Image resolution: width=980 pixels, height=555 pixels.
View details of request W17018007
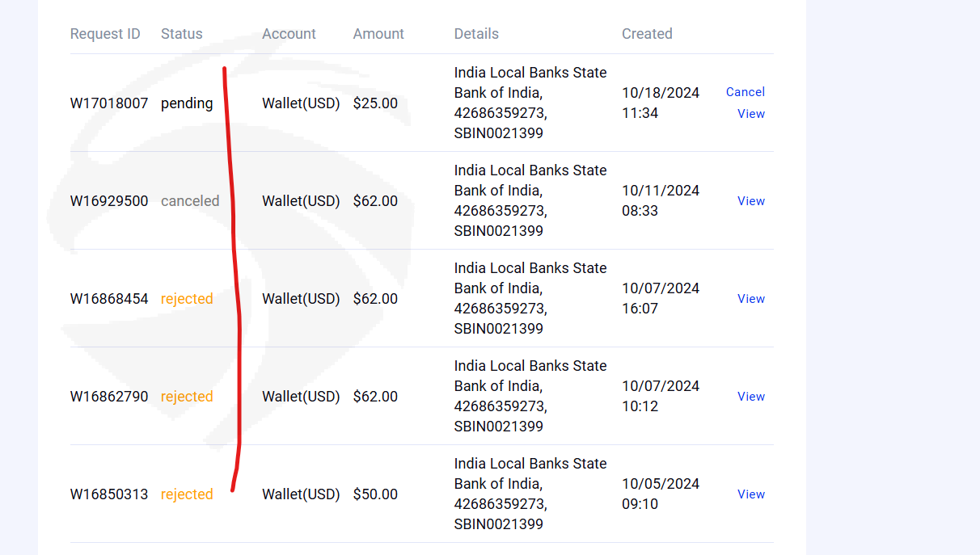[750, 114]
